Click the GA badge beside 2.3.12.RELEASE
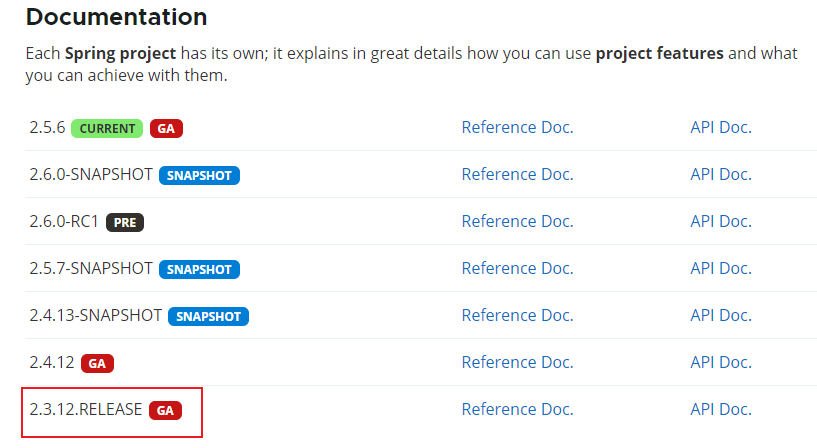817x448 pixels. point(165,410)
